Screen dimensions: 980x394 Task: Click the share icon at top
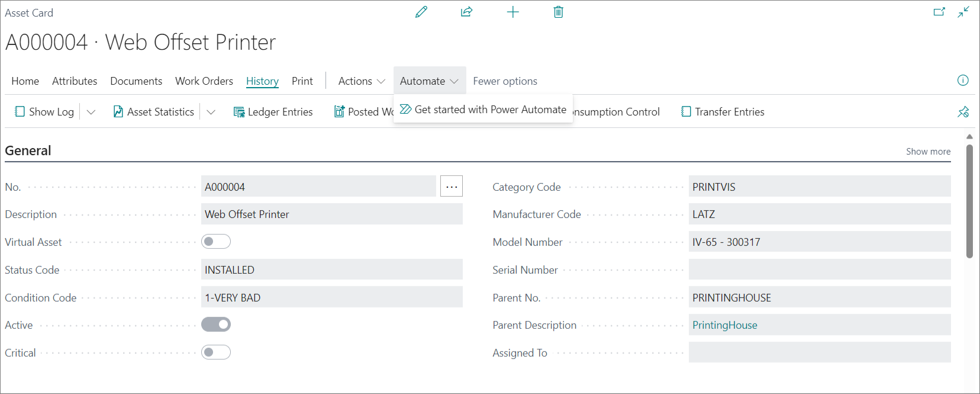(x=466, y=12)
